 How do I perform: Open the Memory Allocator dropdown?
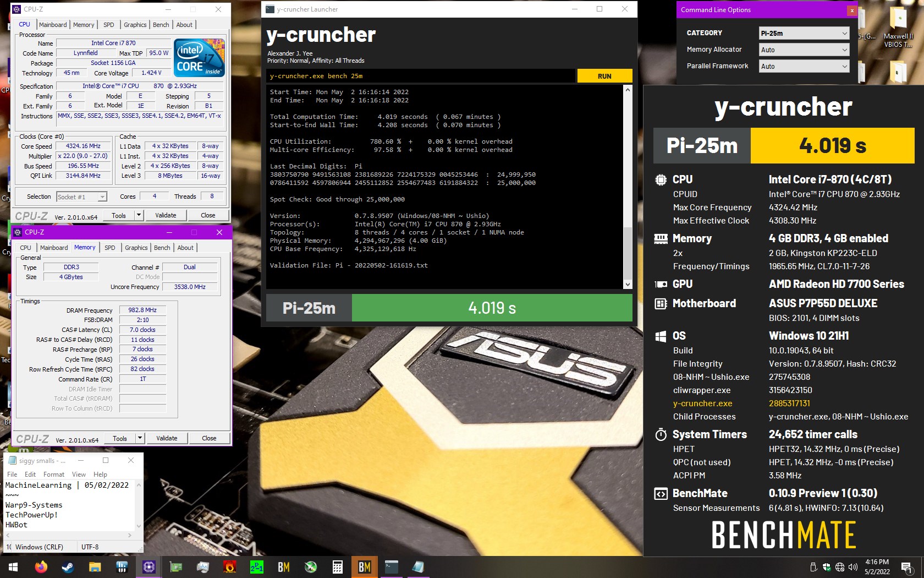pos(804,50)
